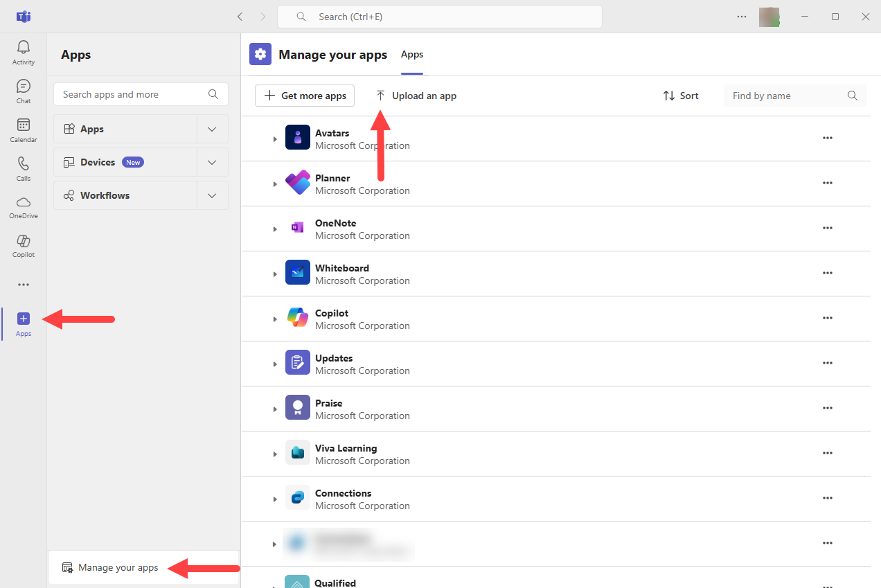Select the Praise app name
The image size is (881, 588).
point(328,403)
